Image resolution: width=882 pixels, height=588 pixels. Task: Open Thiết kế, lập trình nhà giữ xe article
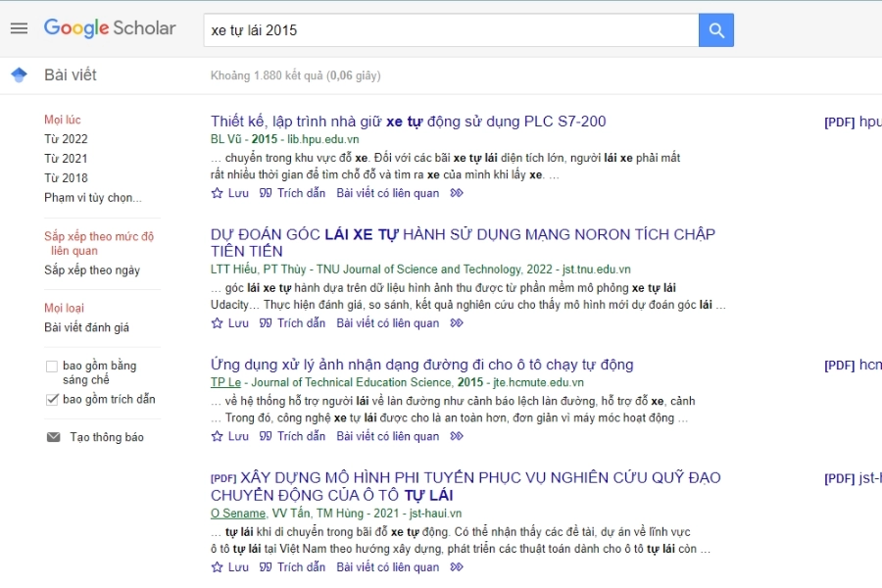point(408,122)
